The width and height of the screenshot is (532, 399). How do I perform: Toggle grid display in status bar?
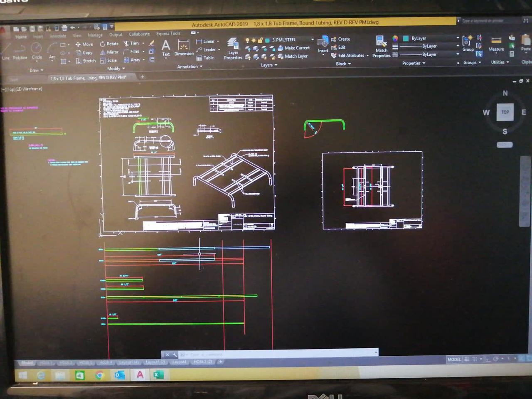467,359
